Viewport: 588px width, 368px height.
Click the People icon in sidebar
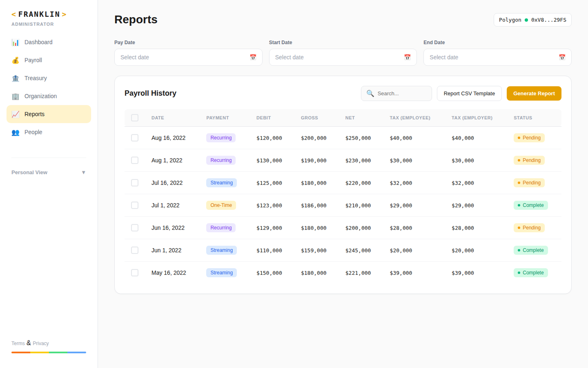[16, 132]
